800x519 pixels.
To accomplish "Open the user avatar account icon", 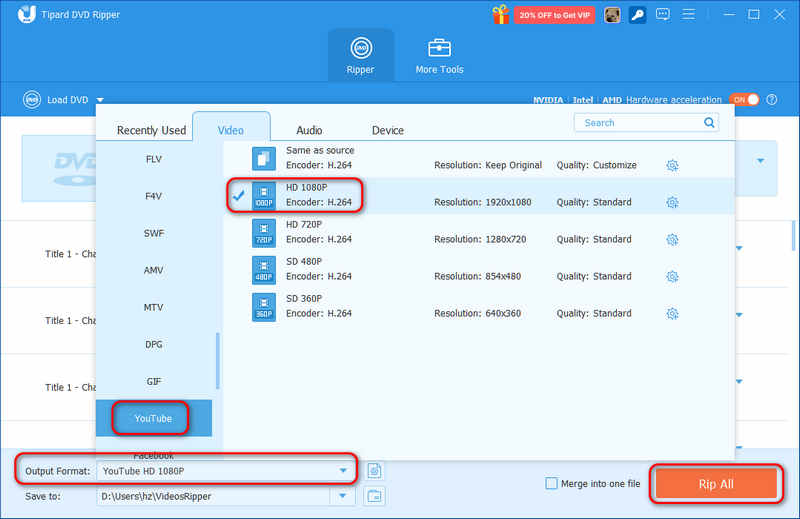I will click(x=612, y=15).
